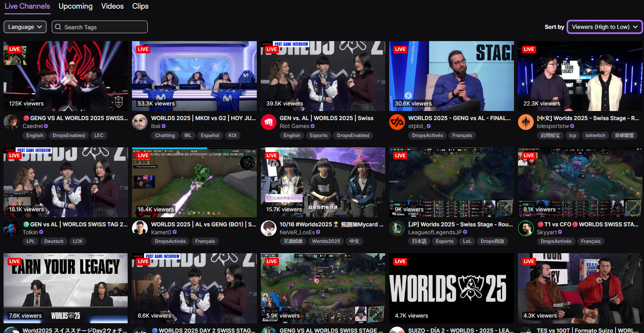Click verified badge next to otplol_
This screenshot has width=644, height=333.
(429, 126)
